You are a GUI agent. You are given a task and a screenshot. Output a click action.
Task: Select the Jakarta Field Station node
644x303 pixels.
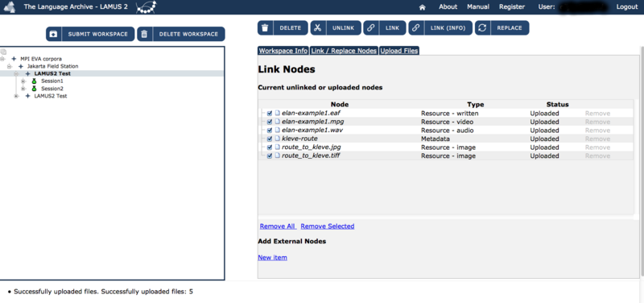point(52,66)
